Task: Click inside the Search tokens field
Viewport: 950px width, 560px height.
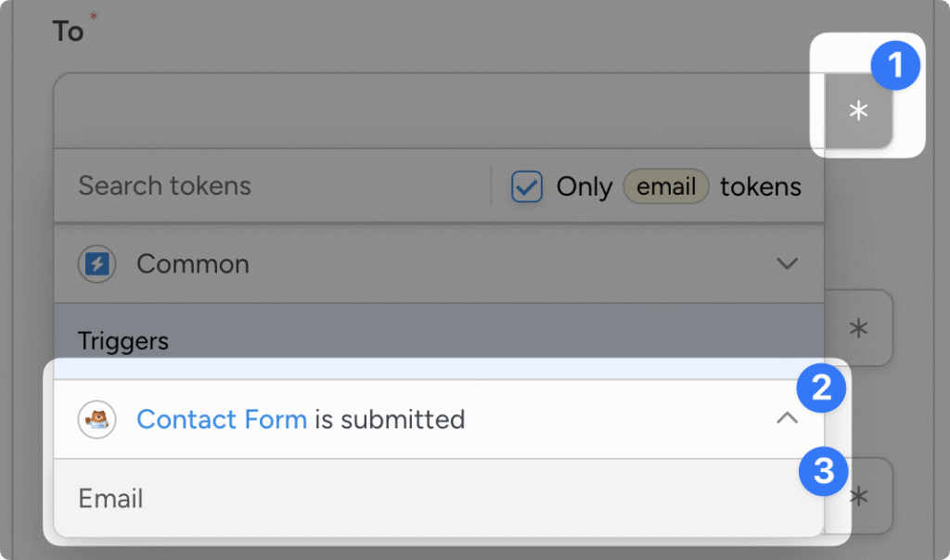Action: pos(232,186)
